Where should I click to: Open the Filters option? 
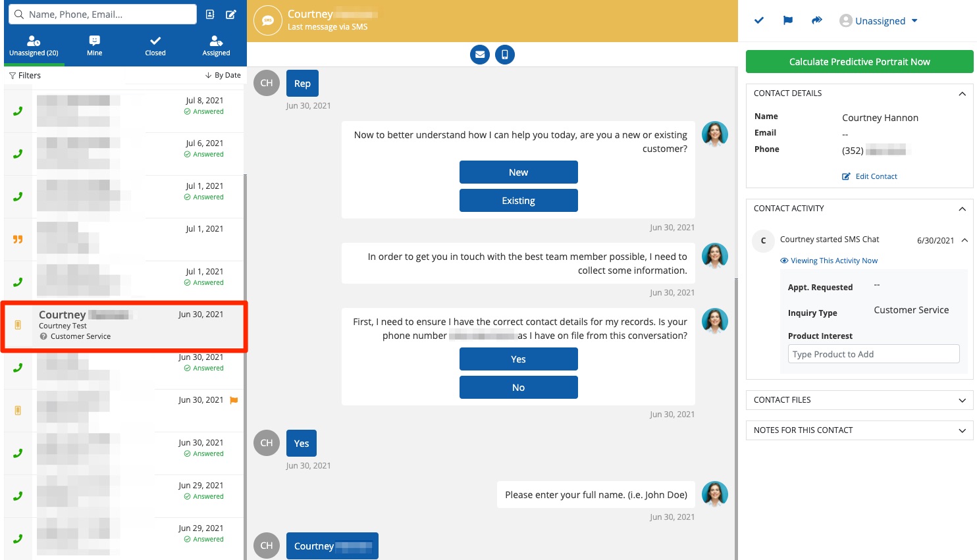(25, 76)
